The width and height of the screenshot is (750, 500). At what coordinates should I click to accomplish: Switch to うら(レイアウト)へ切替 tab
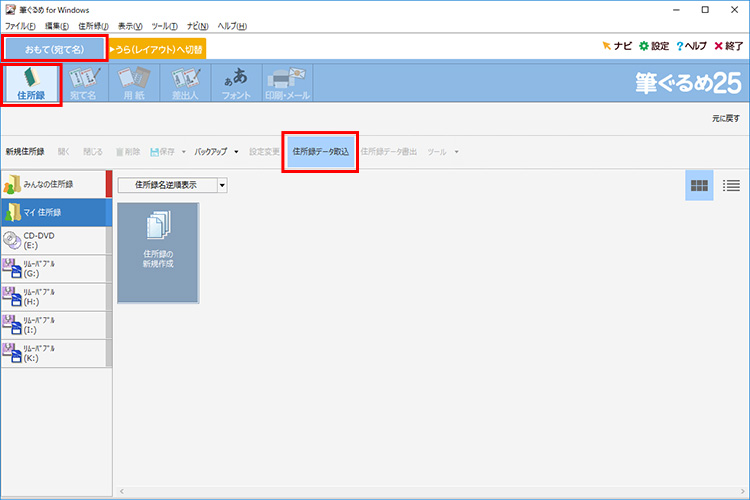point(157,47)
